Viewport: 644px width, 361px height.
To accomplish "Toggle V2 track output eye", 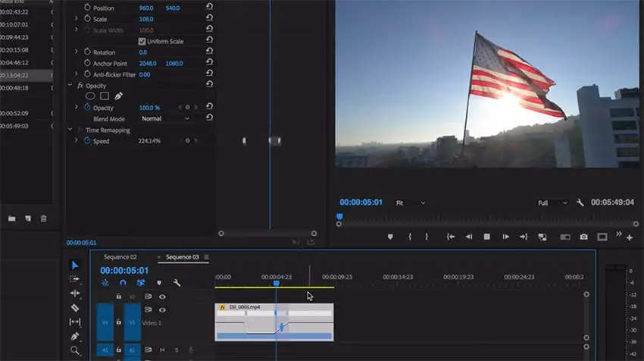I will (163, 297).
